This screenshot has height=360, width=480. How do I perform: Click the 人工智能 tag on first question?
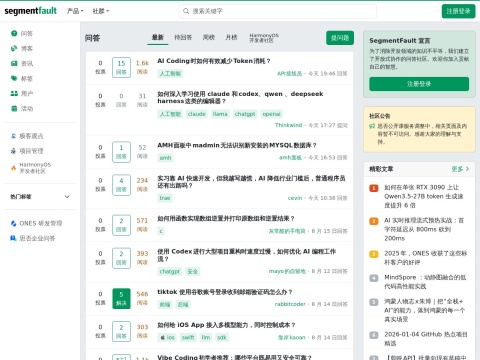tap(170, 74)
